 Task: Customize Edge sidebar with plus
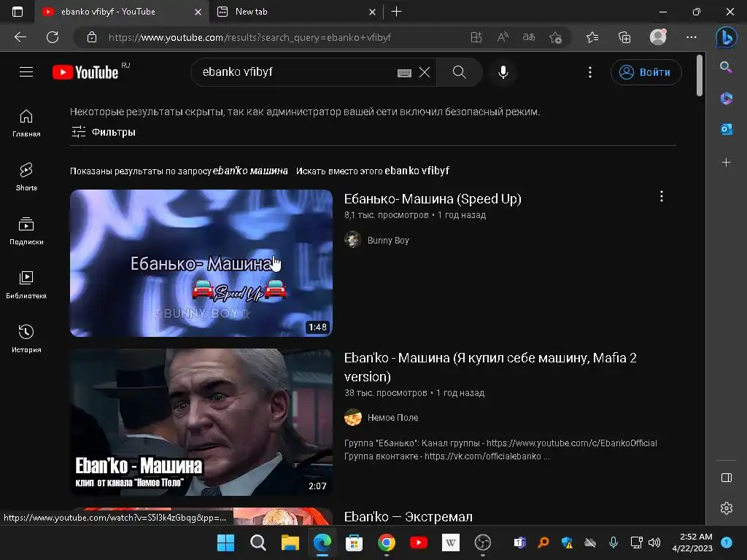726,163
